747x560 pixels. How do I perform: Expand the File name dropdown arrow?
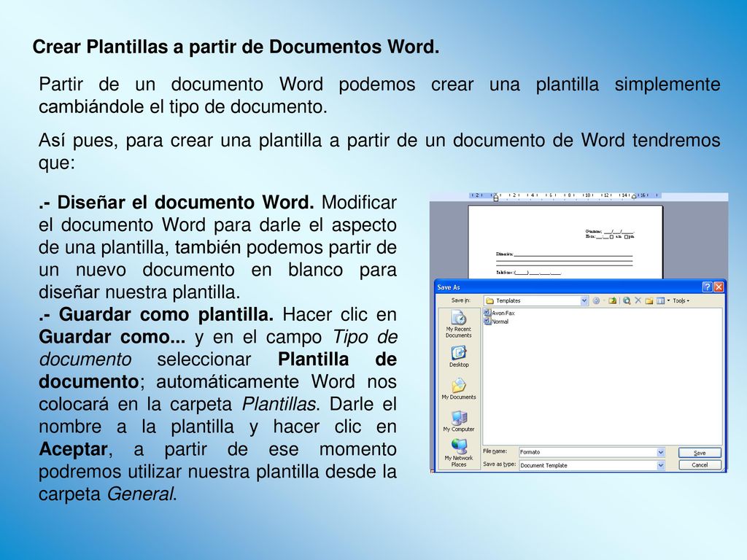pos(661,452)
